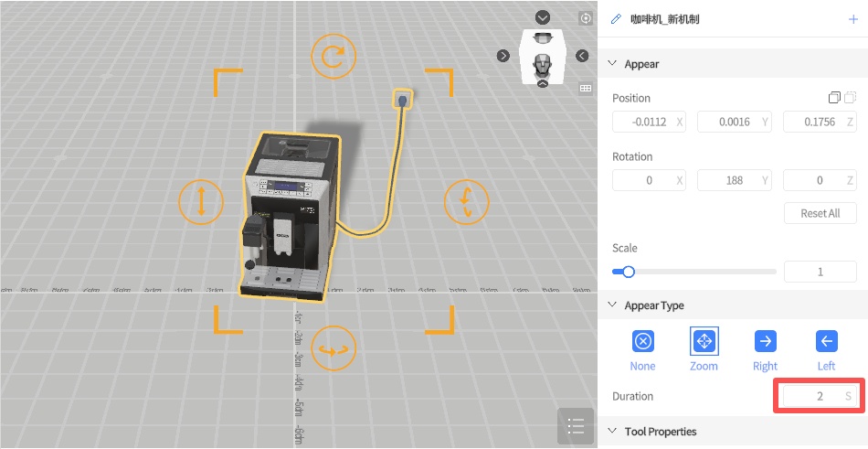The height and width of the screenshot is (449, 868).
Task: Click the recenter view target icon
Action: tap(586, 18)
